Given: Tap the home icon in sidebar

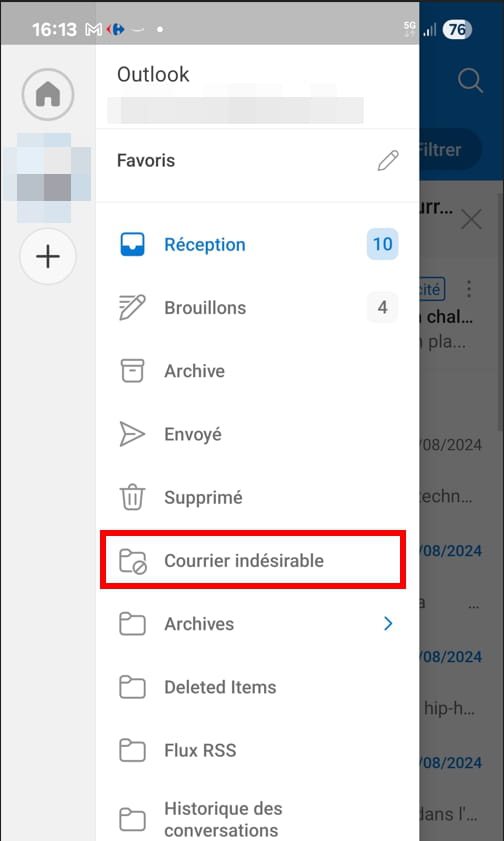Looking at the screenshot, I should (48, 94).
